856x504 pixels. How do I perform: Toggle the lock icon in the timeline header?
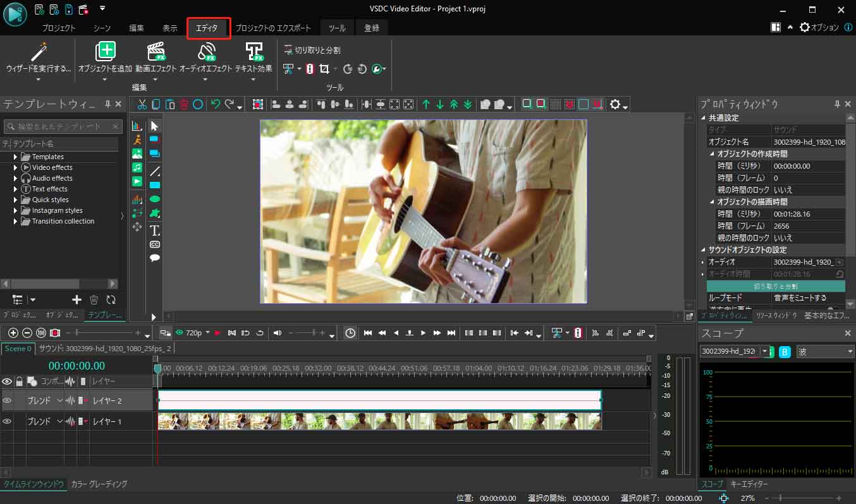[x=20, y=381]
